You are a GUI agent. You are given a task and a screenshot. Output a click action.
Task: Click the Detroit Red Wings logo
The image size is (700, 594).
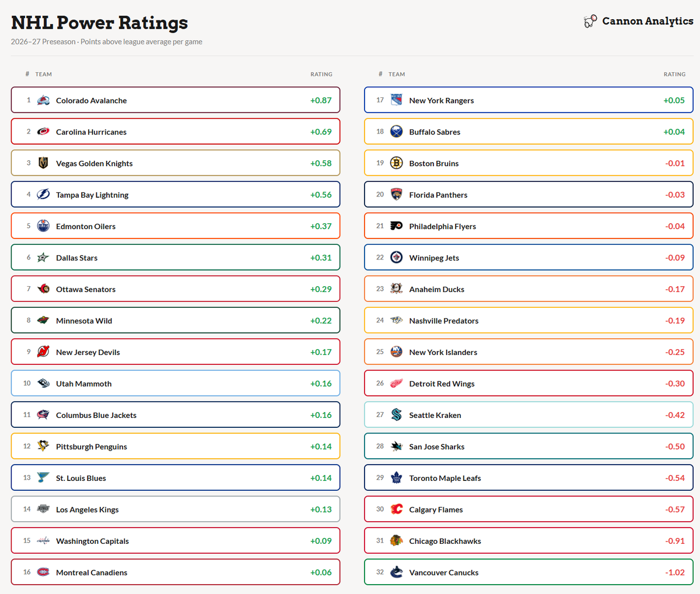(397, 384)
